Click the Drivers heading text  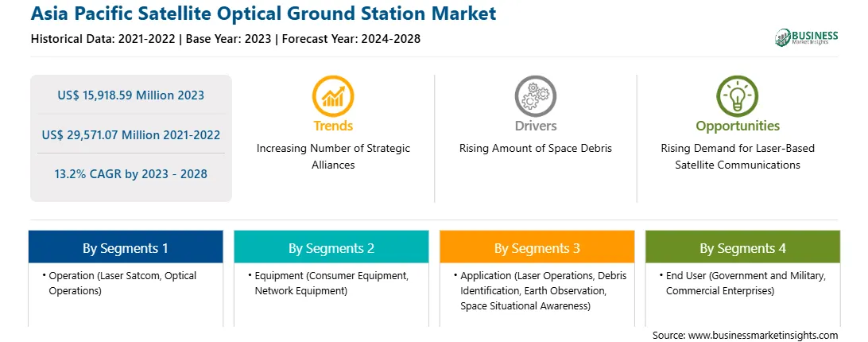point(535,126)
